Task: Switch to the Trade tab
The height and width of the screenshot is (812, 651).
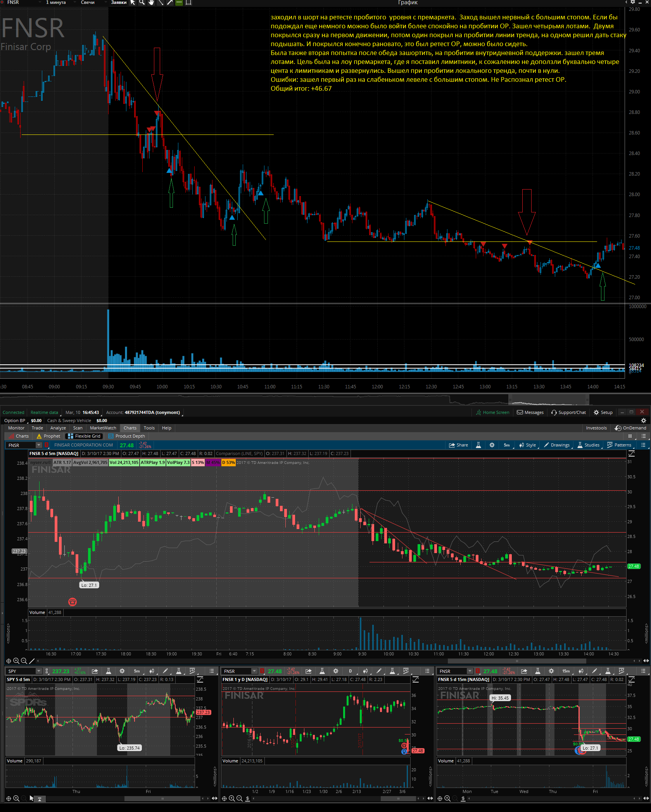Action: point(37,428)
